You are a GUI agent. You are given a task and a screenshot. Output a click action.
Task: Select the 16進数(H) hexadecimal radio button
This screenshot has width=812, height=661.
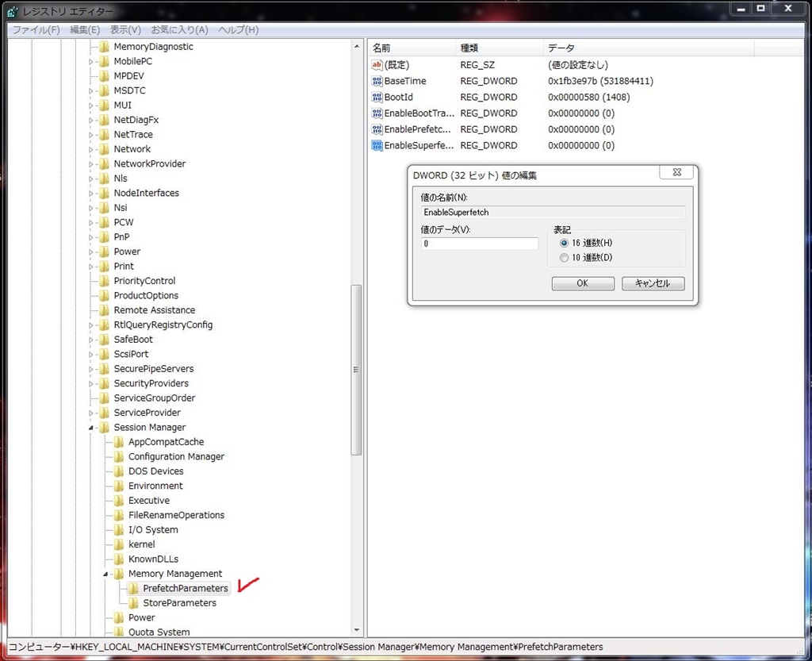coord(564,243)
